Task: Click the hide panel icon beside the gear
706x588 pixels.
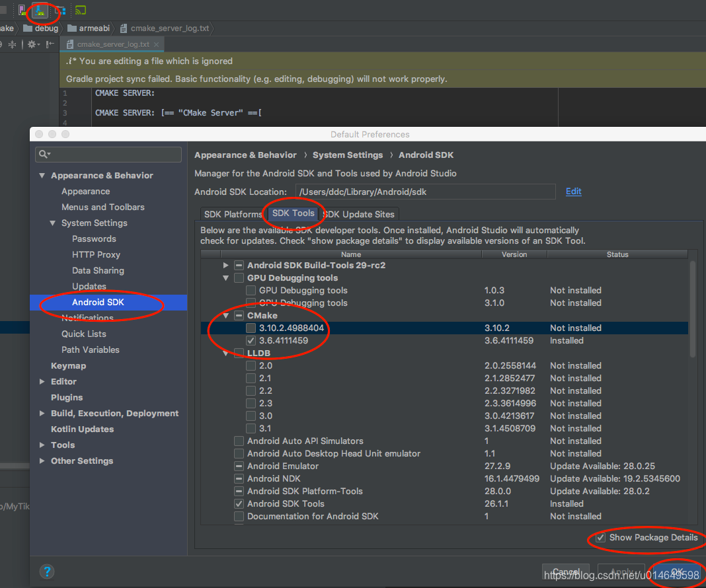Action: [50, 44]
